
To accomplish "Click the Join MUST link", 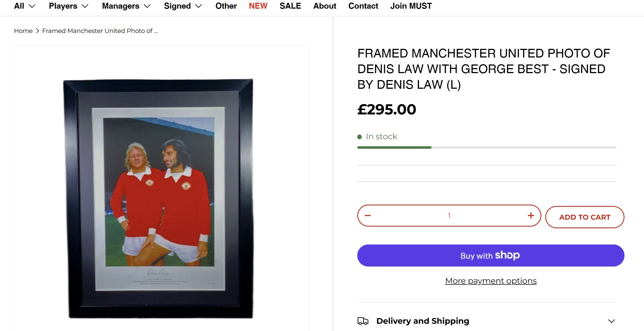I will (x=411, y=6).
